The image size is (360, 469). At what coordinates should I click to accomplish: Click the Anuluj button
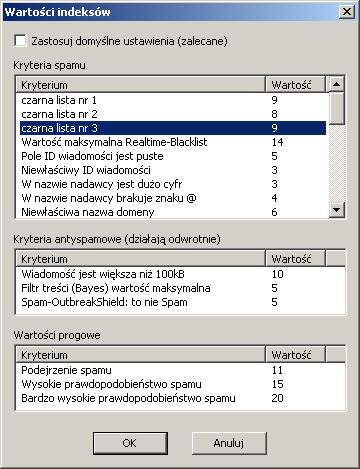(x=229, y=443)
